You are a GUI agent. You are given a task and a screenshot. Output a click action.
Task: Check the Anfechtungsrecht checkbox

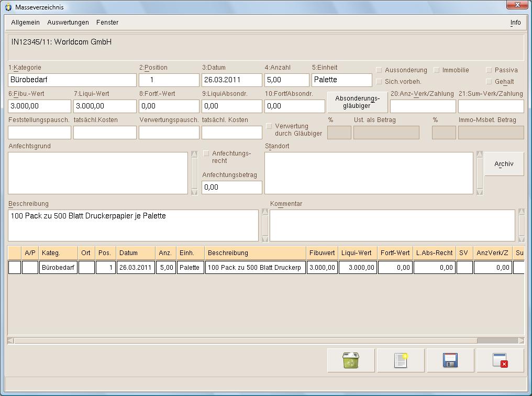point(206,153)
